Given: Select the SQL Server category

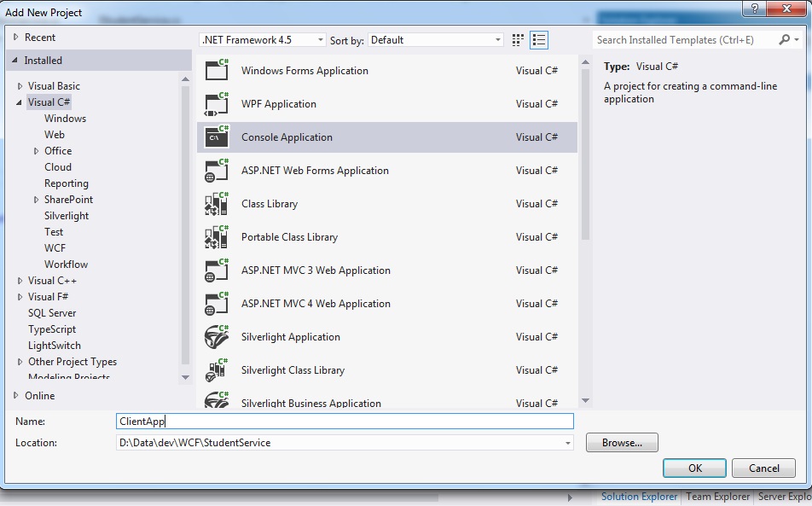Looking at the screenshot, I should click(52, 313).
